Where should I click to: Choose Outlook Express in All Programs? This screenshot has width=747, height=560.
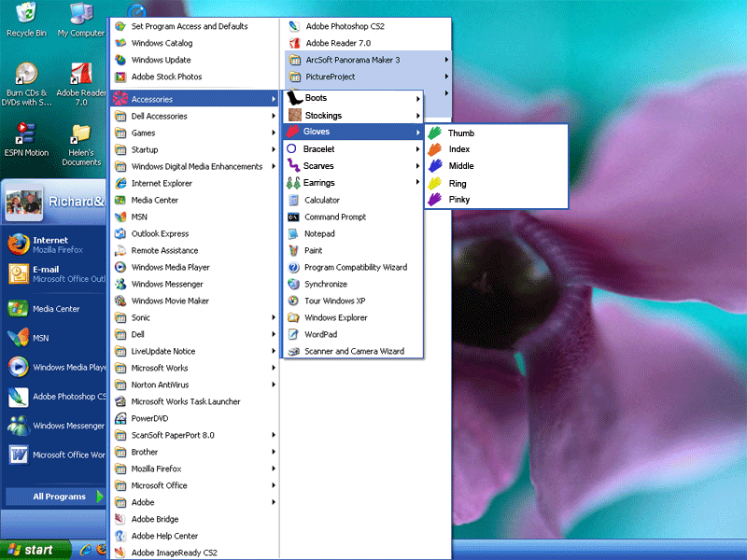tap(194, 234)
